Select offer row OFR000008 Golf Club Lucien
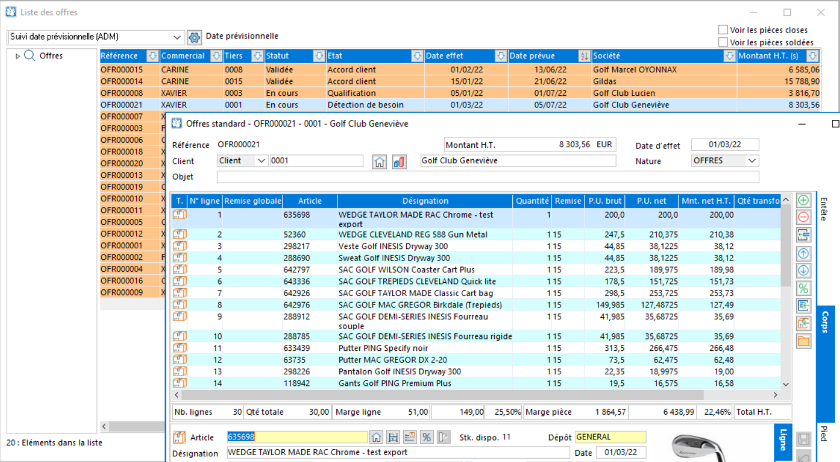 (x=460, y=93)
